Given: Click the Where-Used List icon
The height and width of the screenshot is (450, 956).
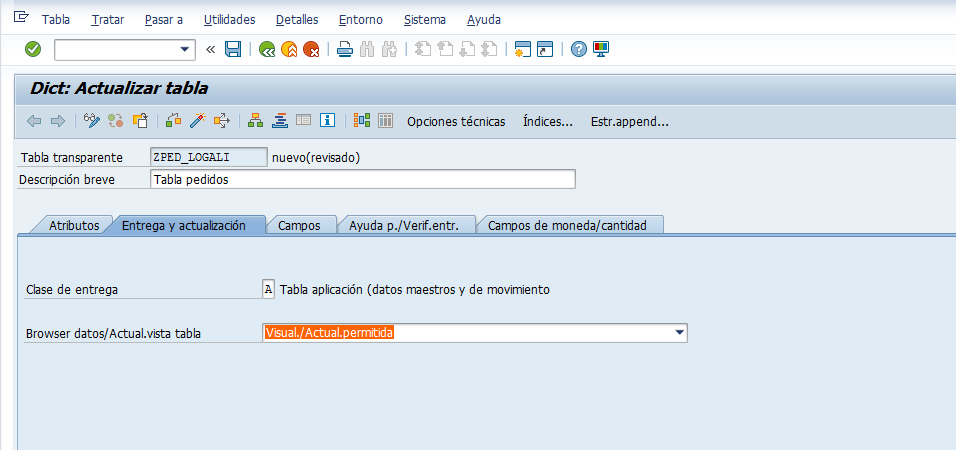Looking at the screenshot, I should (221, 121).
